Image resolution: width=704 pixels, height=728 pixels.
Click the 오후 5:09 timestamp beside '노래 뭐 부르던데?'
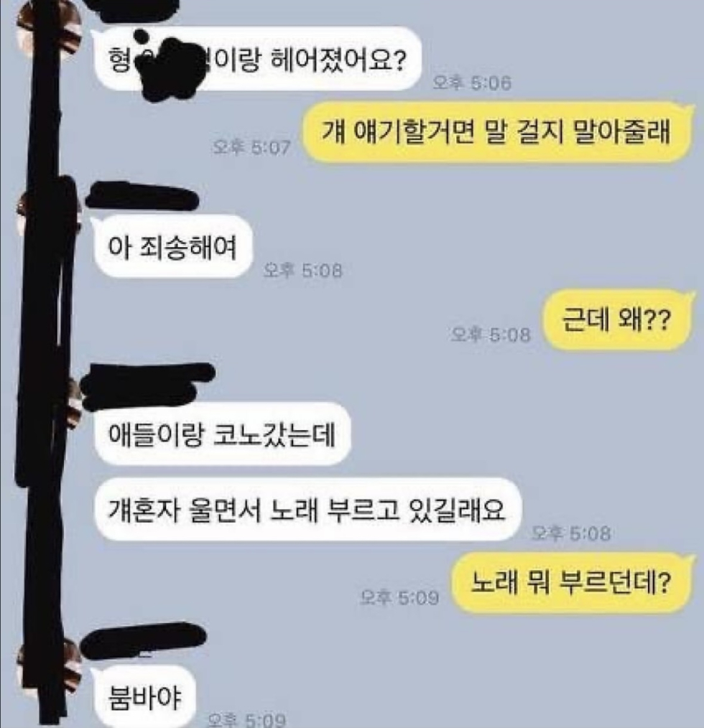tap(399, 597)
